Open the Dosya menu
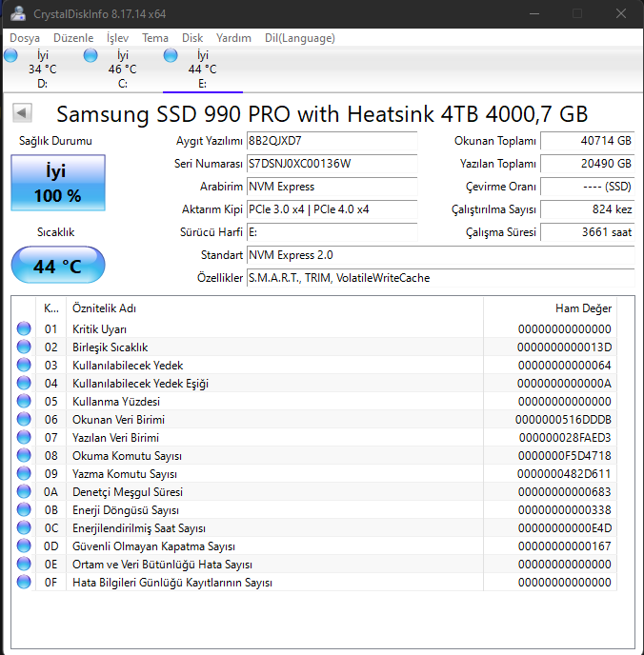The height and width of the screenshot is (655, 644). [25, 38]
